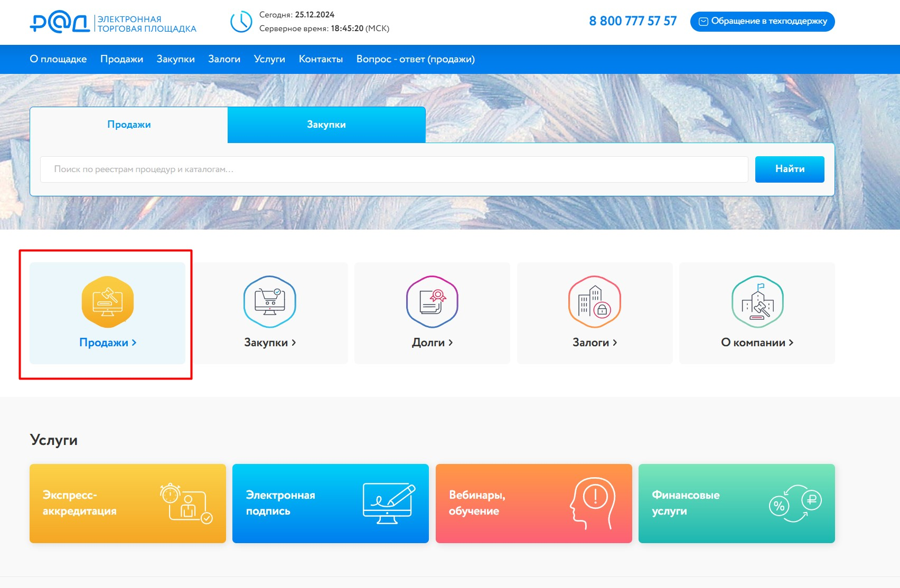Open the Закупки shopping cart icon

(270, 302)
